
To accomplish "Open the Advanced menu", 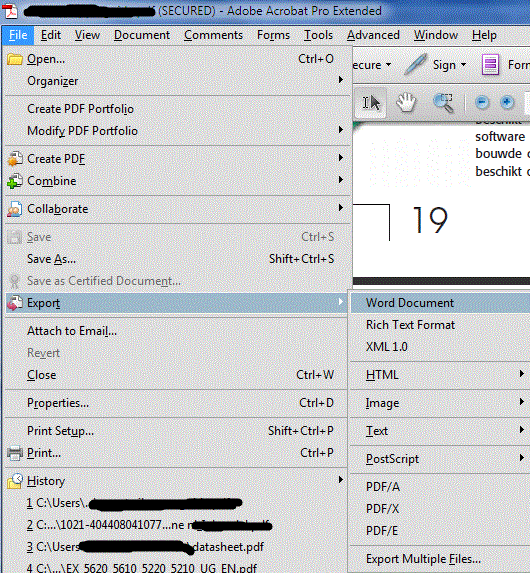I will (373, 35).
